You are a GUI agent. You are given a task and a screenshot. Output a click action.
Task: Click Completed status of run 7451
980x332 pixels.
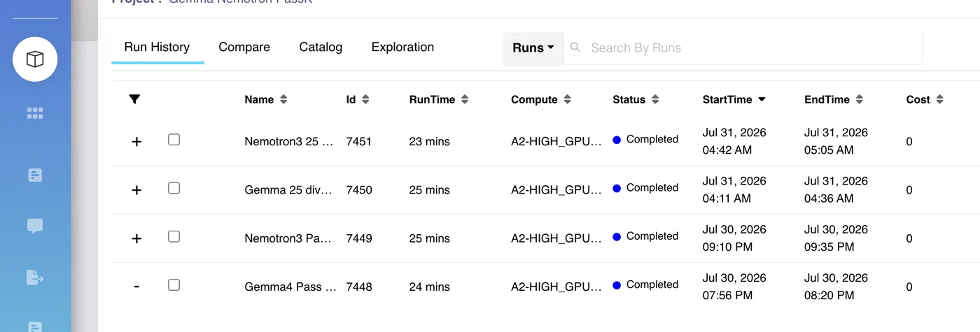tap(645, 139)
